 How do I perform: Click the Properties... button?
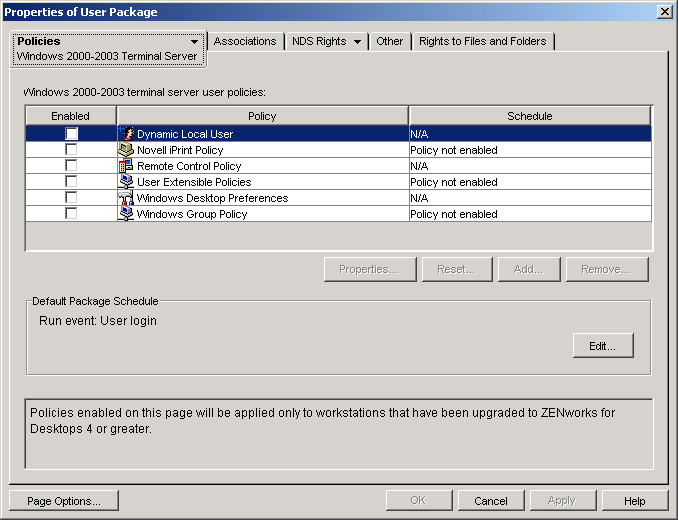(370, 269)
